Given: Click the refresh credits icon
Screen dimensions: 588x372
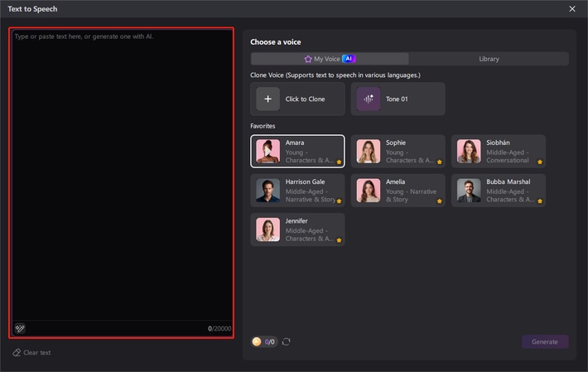Looking at the screenshot, I should pyautogui.click(x=287, y=341).
